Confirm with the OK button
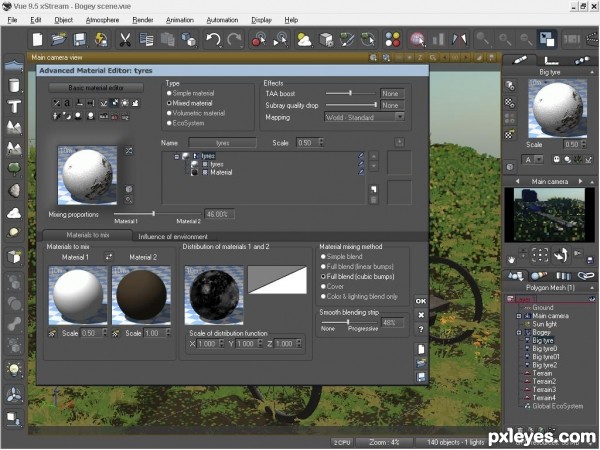600x450 pixels. pyautogui.click(x=421, y=301)
